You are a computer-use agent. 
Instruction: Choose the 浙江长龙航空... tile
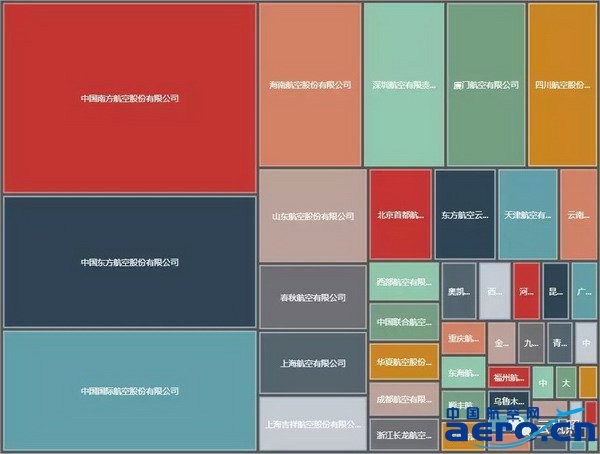tap(404, 435)
